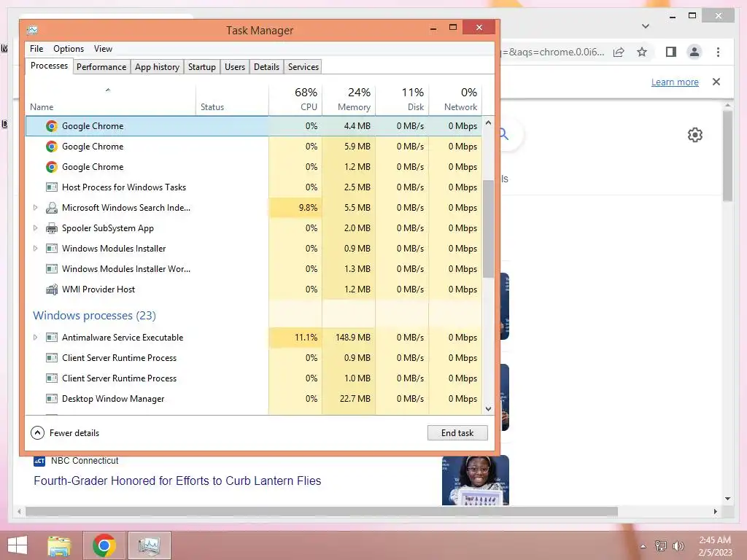Click Chrome's horizontal scrollbar thumb
The width and height of the screenshot is (747, 560).
pos(322,511)
